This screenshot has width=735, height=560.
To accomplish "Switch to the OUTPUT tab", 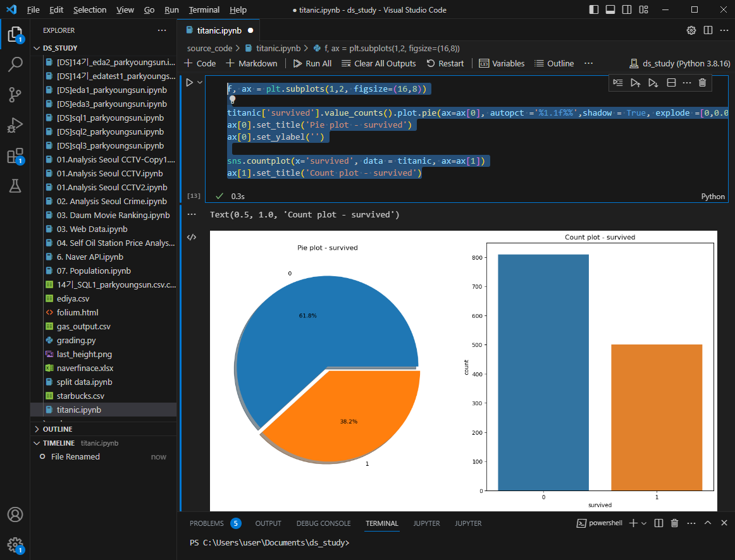I will tap(268, 523).
